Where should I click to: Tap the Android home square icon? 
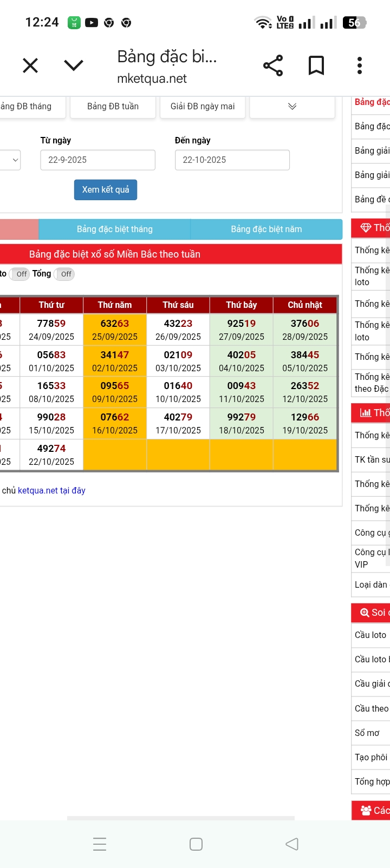tap(196, 844)
